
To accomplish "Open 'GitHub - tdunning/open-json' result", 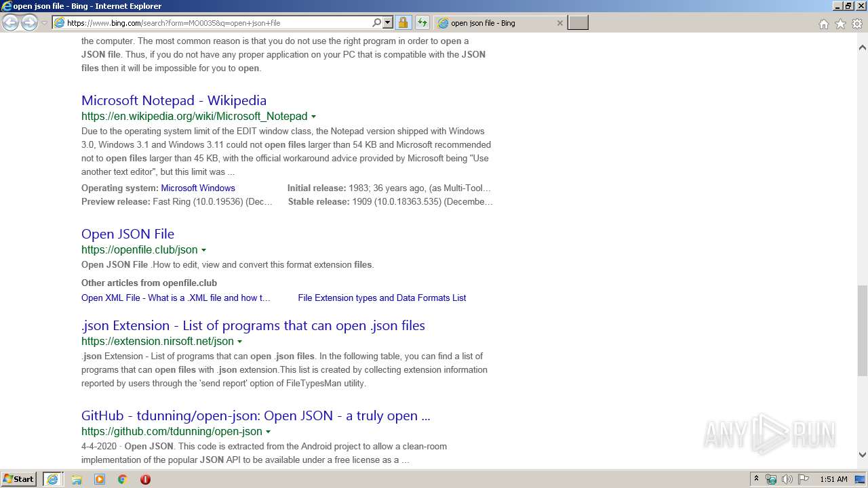I will click(256, 415).
